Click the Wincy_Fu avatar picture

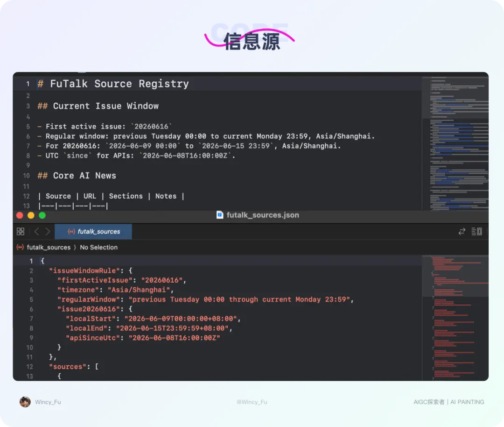(x=25, y=402)
